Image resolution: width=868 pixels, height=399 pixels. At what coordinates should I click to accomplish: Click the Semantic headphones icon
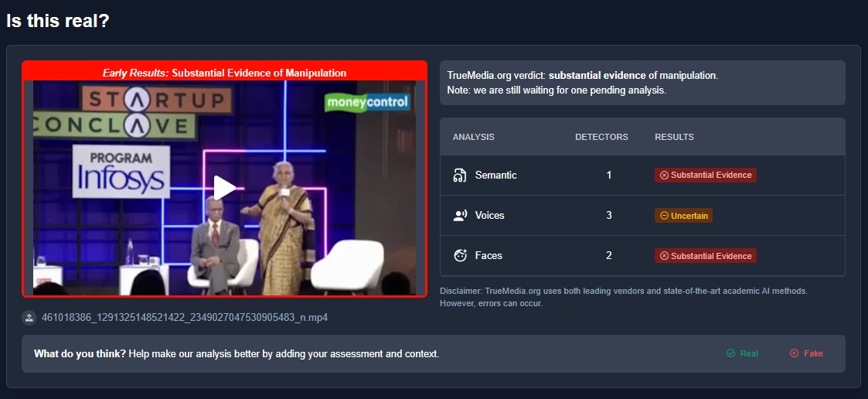(x=460, y=175)
